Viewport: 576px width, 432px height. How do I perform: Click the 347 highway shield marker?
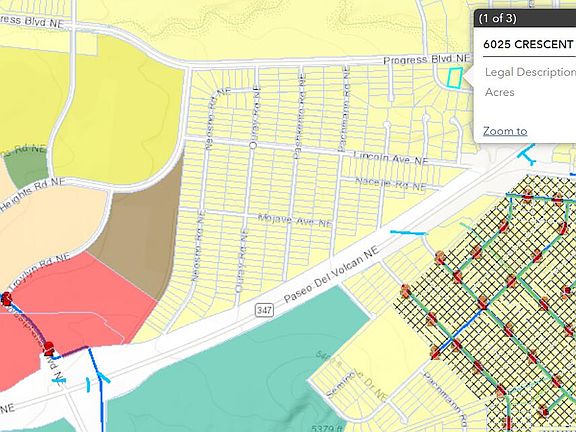[x=264, y=310]
